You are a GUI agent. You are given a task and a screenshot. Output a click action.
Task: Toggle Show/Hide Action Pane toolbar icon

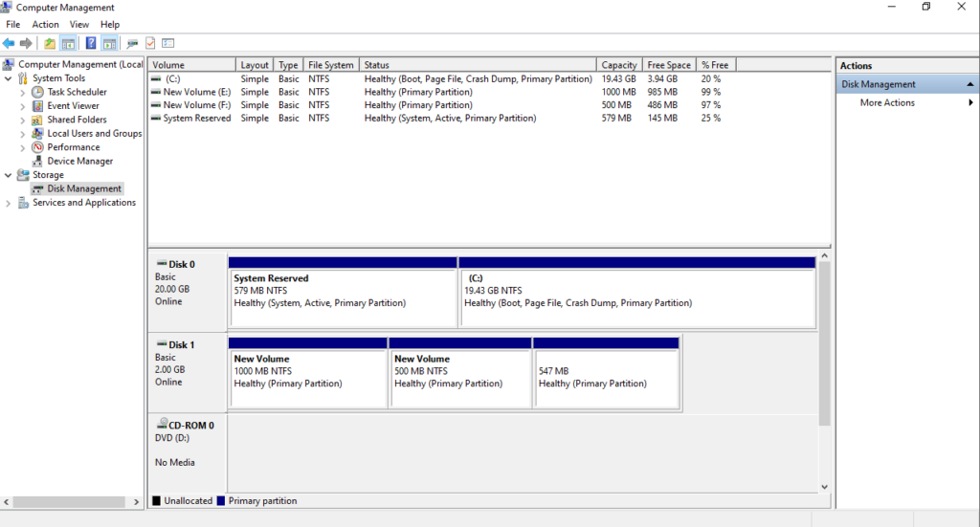[109, 43]
